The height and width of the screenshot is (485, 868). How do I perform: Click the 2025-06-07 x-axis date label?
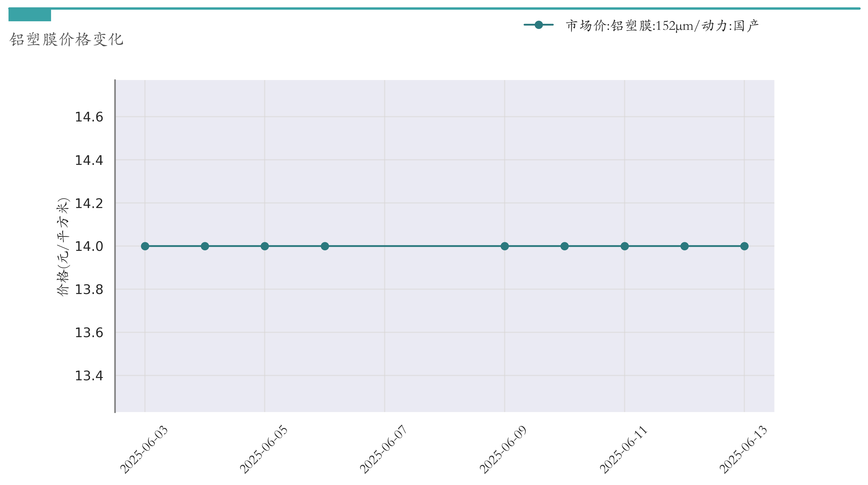[x=384, y=449]
